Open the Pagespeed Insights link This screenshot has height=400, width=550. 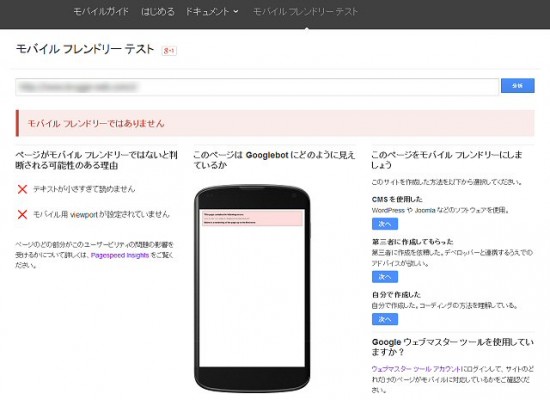tap(120, 255)
